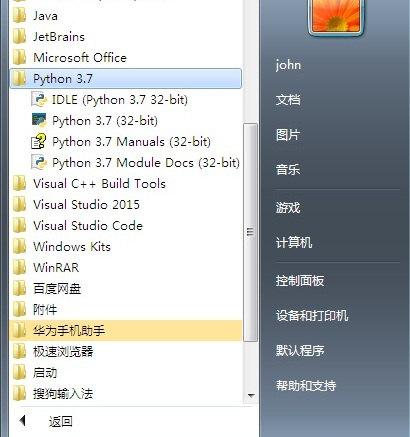410x437 pixels.
Task: Open 帮助和支持 link
Action: [306, 386]
